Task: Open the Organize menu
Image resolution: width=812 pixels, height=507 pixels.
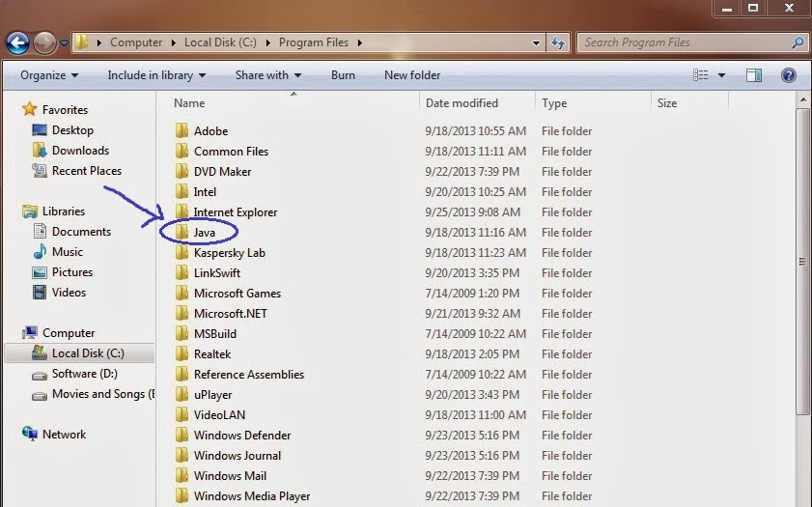Action: (x=49, y=75)
